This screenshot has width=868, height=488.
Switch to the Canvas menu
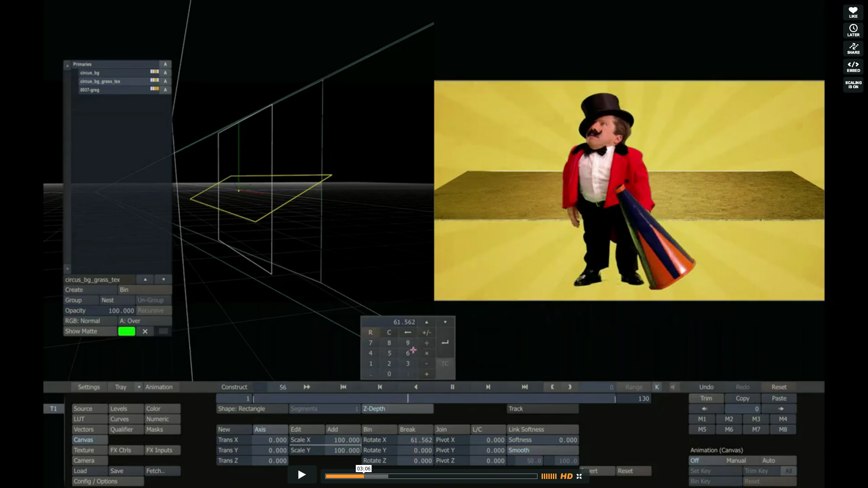pos(90,440)
